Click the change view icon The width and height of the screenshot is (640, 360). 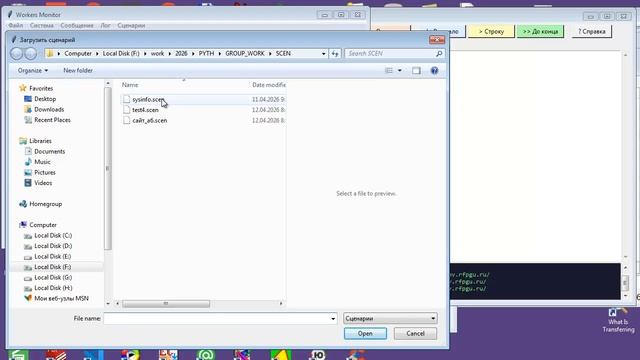point(389,71)
